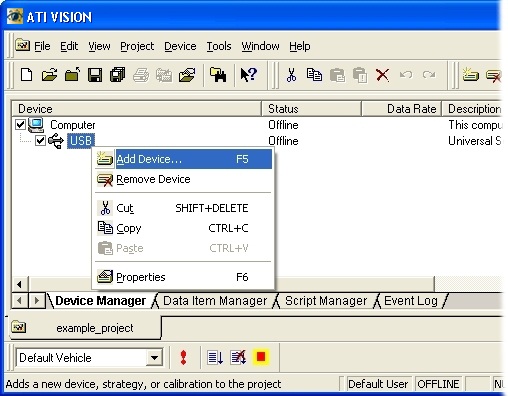Image resolution: width=508 pixels, height=396 pixels.
Task: Click the horizontal scrollbar left arrow
Action: click(x=20, y=284)
